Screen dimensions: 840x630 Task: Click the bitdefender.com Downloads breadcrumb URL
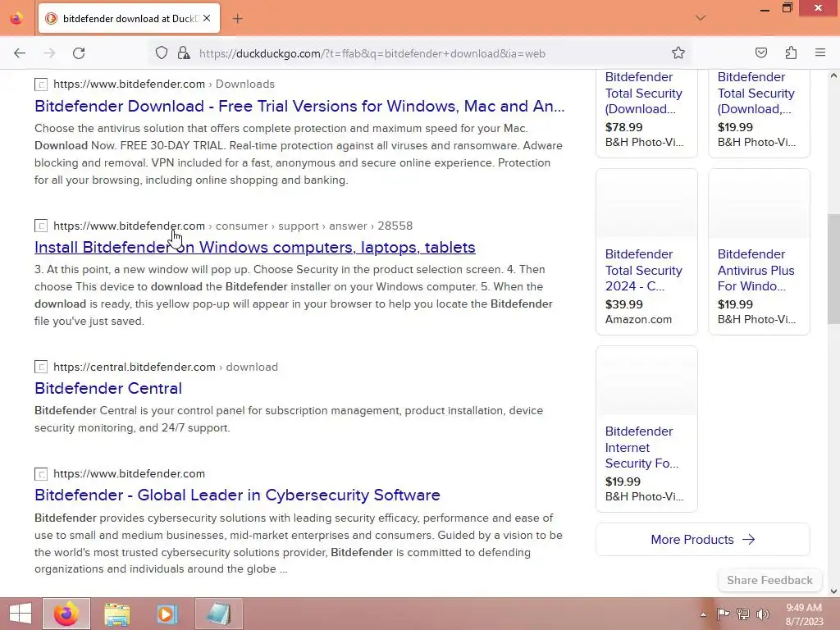(164, 84)
